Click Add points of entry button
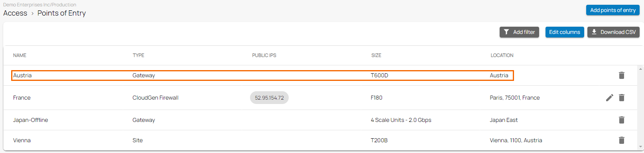 click(612, 10)
